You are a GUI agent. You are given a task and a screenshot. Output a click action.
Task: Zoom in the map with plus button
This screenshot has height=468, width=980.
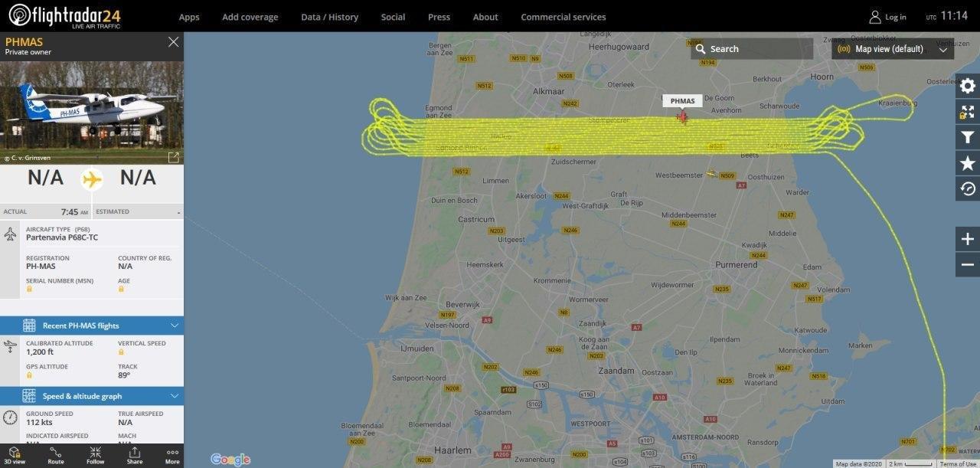coord(968,239)
